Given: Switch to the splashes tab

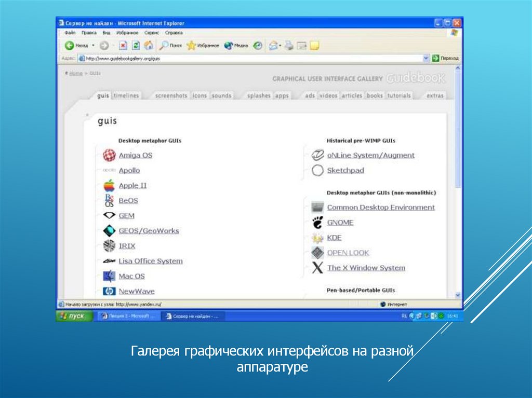Looking at the screenshot, I should (x=259, y=95).
